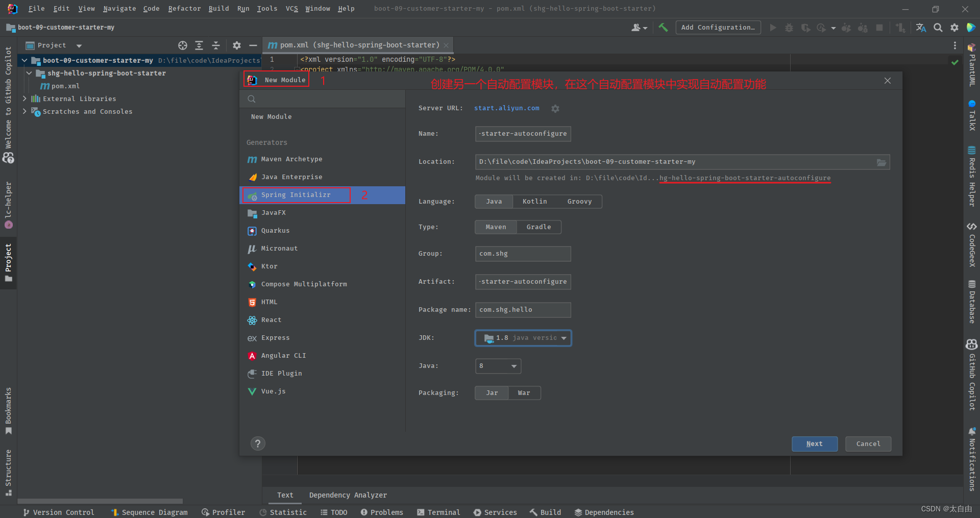Open start.aliyun.com server URL link

(506, 108)
